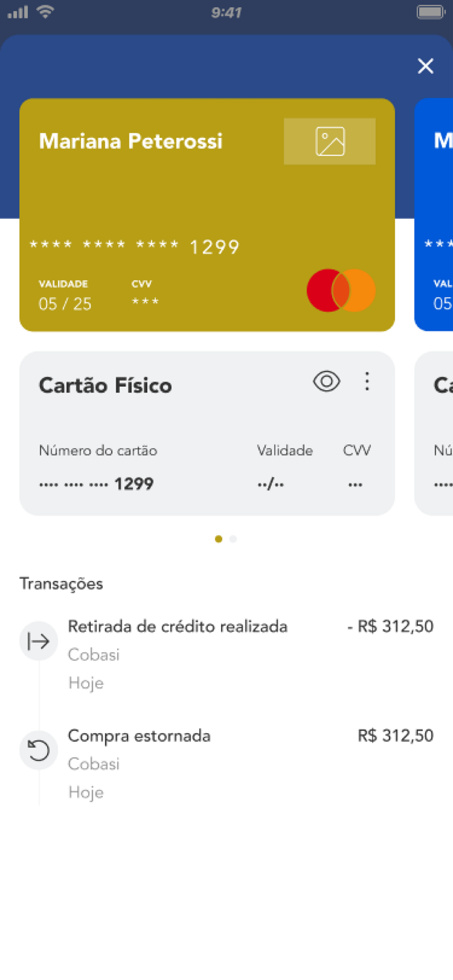Select the credit withdrawal transaction icon
Viewport: 453px width, 980px height.
(x=39, y=641)
